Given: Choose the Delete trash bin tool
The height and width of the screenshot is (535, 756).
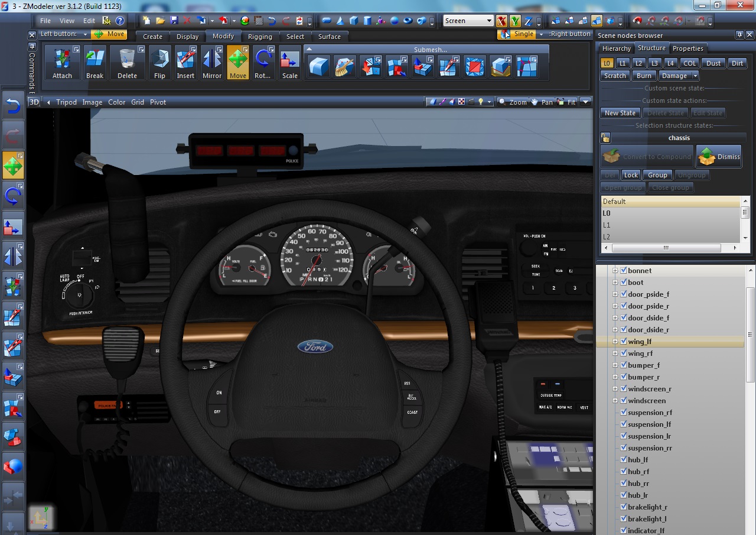Looking at the screenshot, I should coord(127,62).
